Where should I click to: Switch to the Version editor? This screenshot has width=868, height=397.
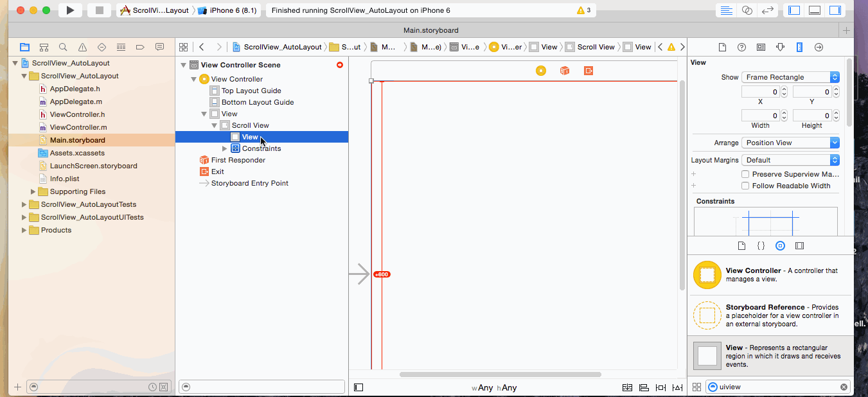767,10
